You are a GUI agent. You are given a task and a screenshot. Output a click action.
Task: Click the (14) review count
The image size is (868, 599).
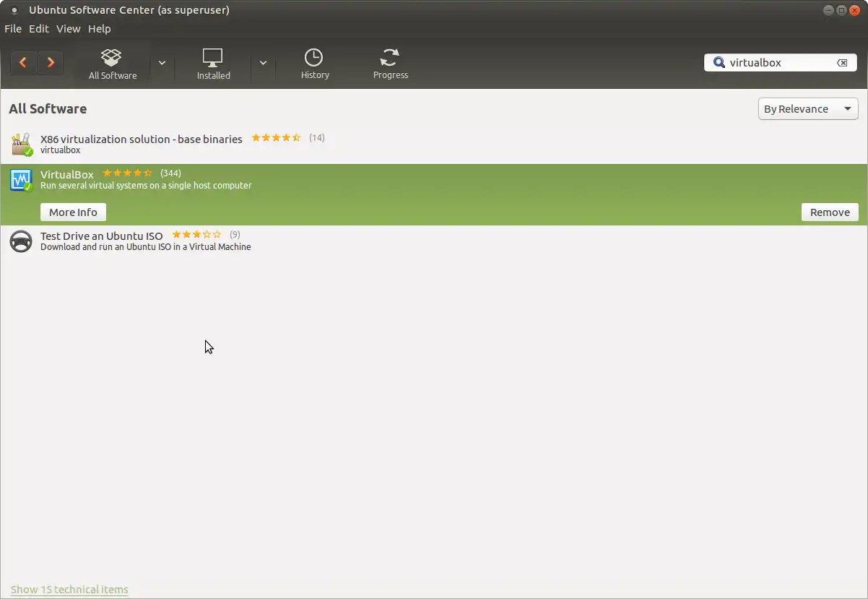click(x=317, y=138)
